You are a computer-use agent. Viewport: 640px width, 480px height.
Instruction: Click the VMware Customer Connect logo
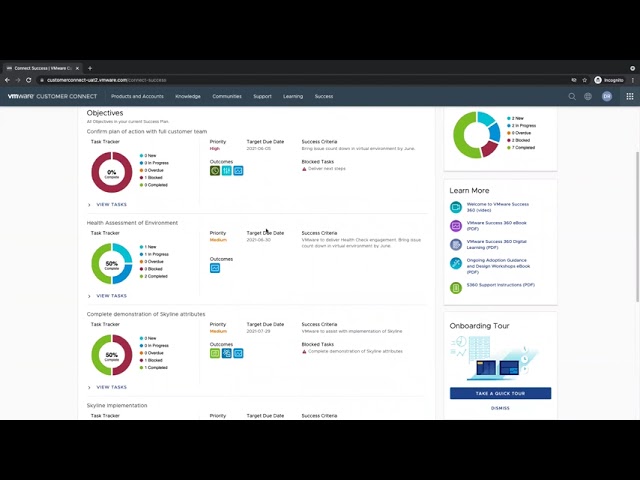click(52, 96)
